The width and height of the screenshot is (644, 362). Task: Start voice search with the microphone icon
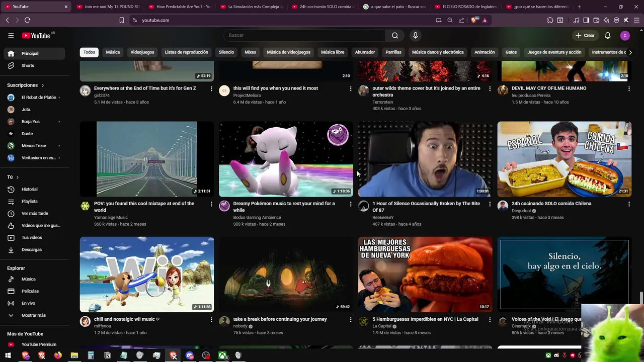coord(415,35)
